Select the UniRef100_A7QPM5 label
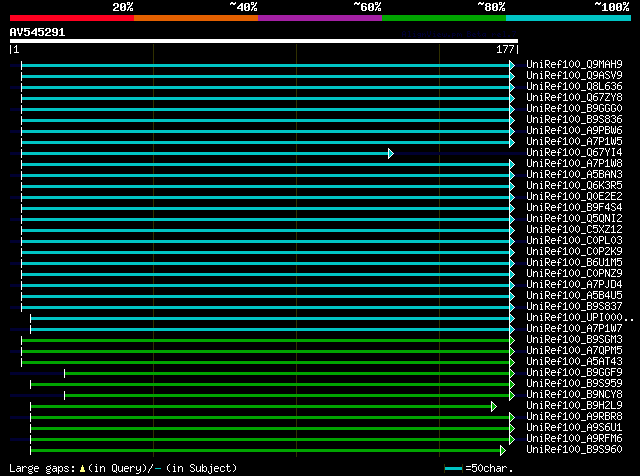This screenshot has height=476, width=640. [574, 351]
